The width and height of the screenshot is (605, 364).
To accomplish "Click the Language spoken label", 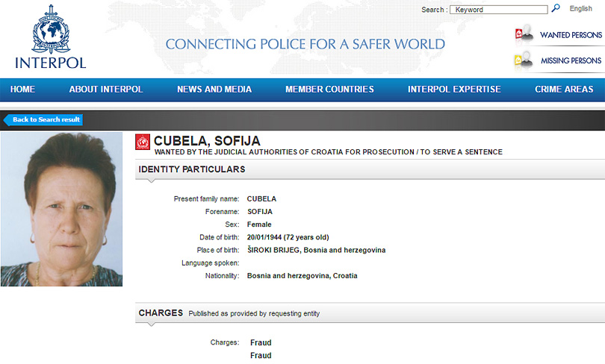I will pos(211,263).
